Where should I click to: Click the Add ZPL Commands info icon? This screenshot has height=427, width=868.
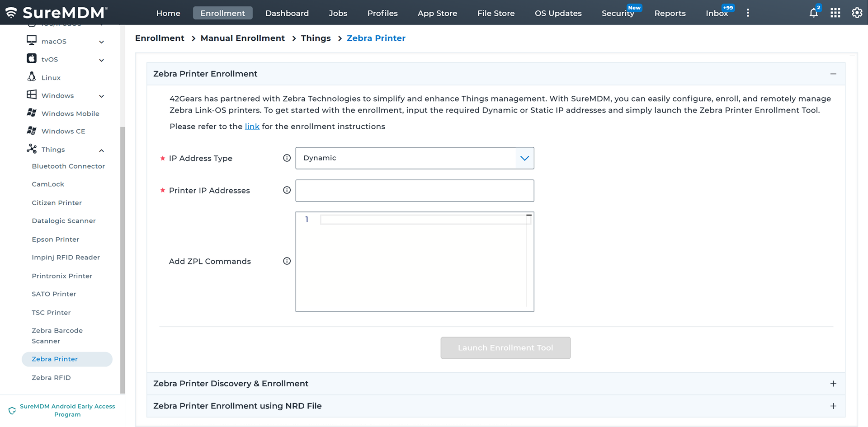click(x=287, y=261)
